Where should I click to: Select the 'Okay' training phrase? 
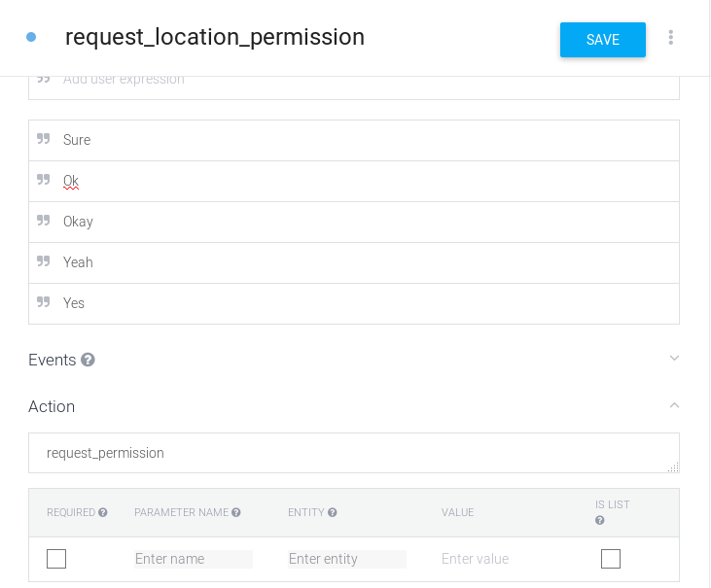point(78,222)
